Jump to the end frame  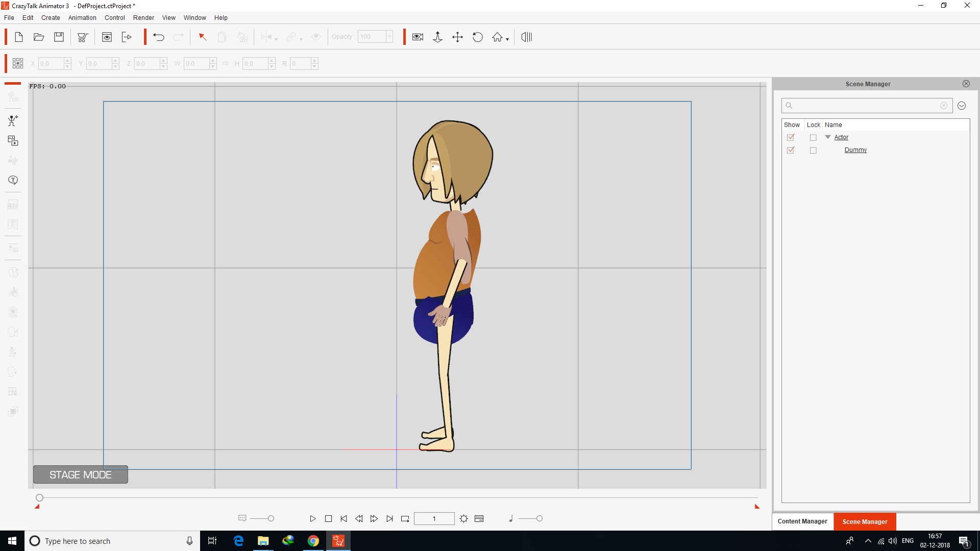389,518
